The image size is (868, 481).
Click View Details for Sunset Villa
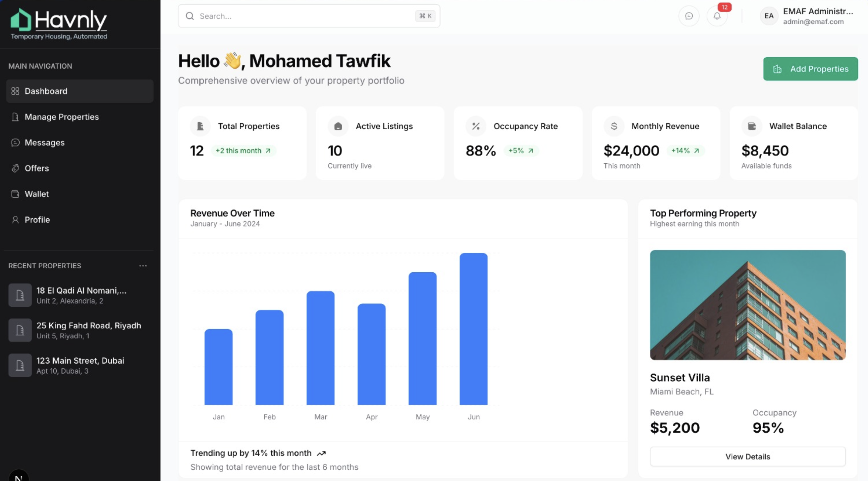click(x=747, y=456)
